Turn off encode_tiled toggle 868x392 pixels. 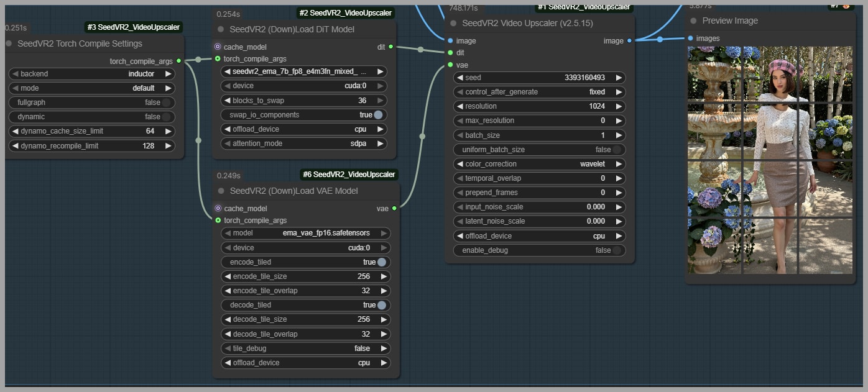pyautogui.click(x=381, y=262)
